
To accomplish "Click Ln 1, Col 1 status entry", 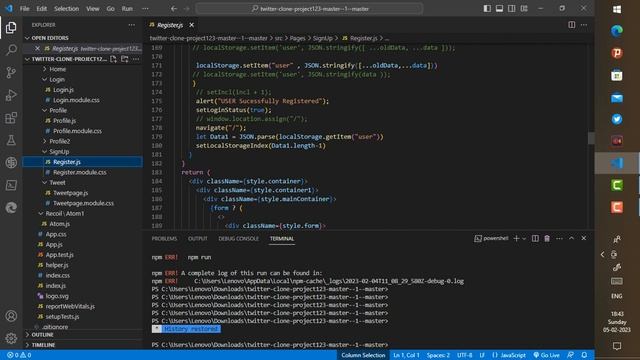I will coord(406,355).
